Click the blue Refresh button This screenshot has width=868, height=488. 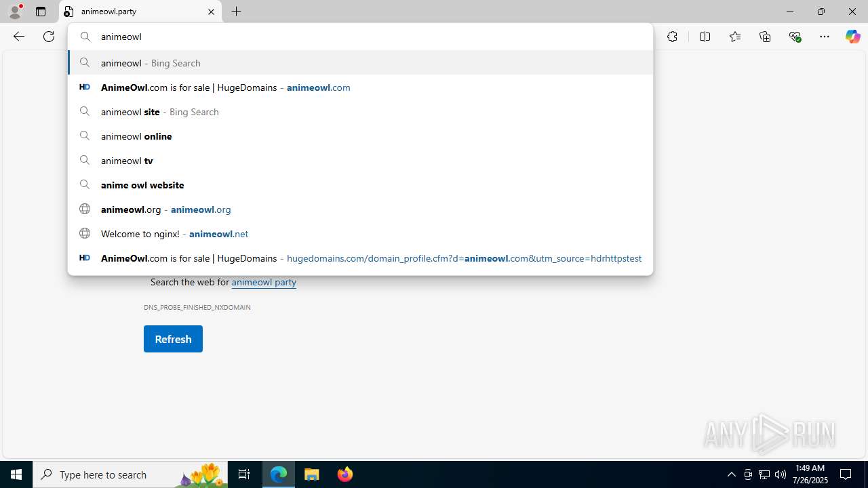point(173,339)
